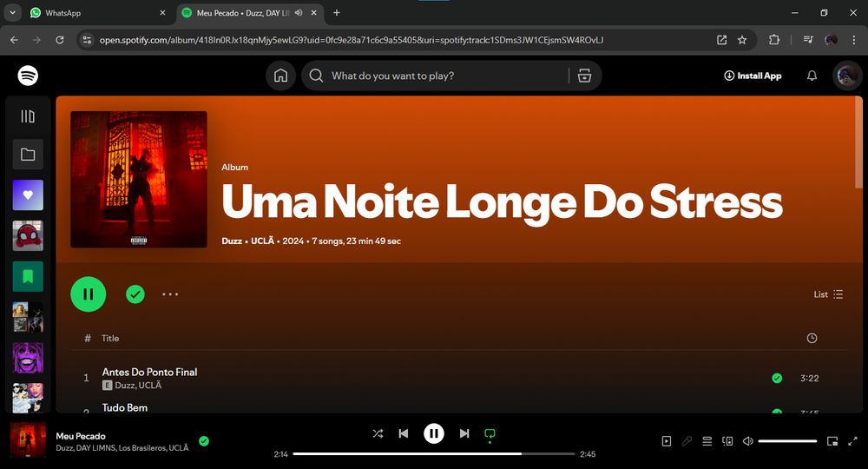
Task: Open page in app icon in address bar
Action: [721, 40]
